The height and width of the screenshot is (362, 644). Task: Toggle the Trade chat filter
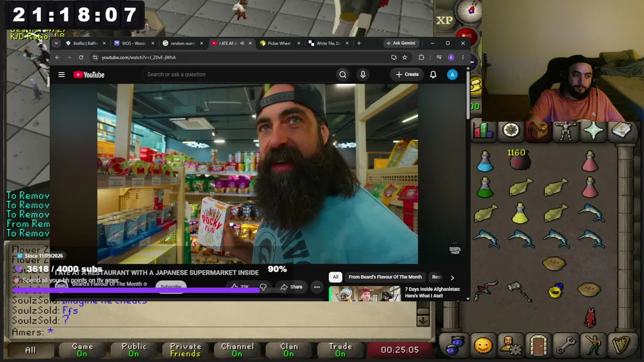tap(341, 350)
